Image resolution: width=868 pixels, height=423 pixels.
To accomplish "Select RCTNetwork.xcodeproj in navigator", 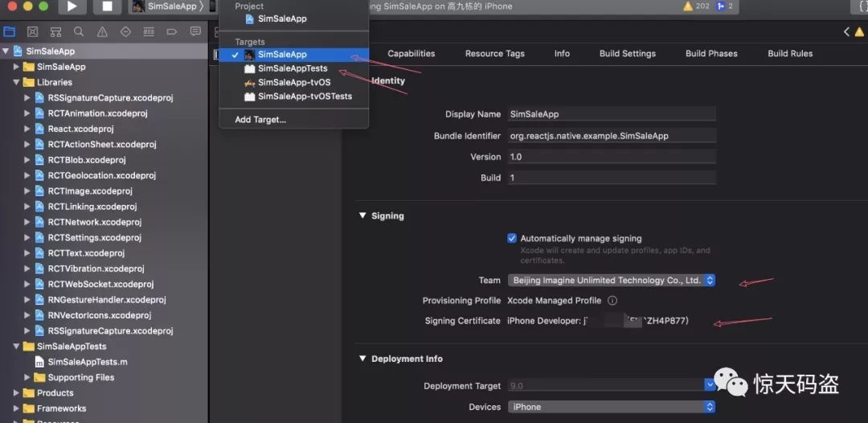I will click(95, 222).
